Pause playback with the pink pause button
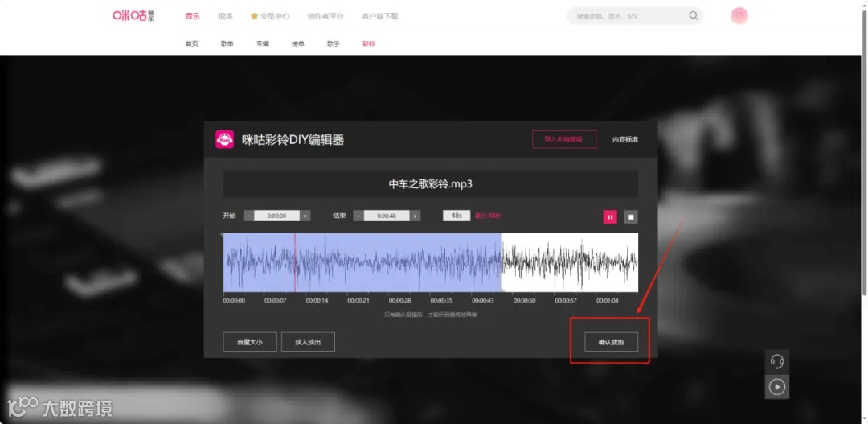This screenshot has width=868, height=424. coord(609,216)
